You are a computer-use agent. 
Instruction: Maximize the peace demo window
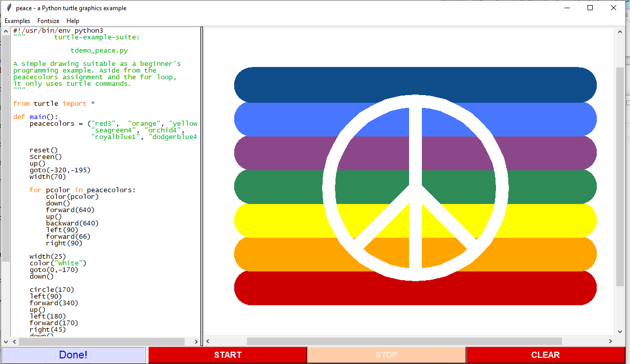(590, 8)
